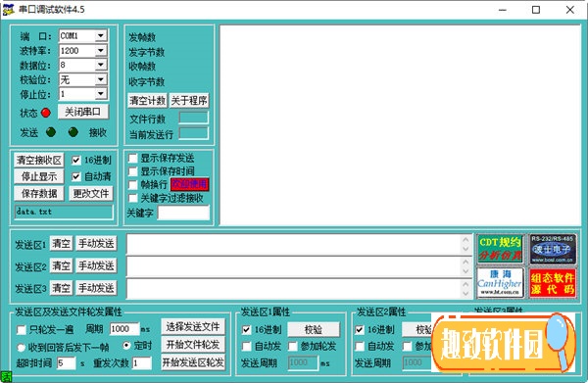
Task: Click the 当前发送行 display field
Action: 193,133
